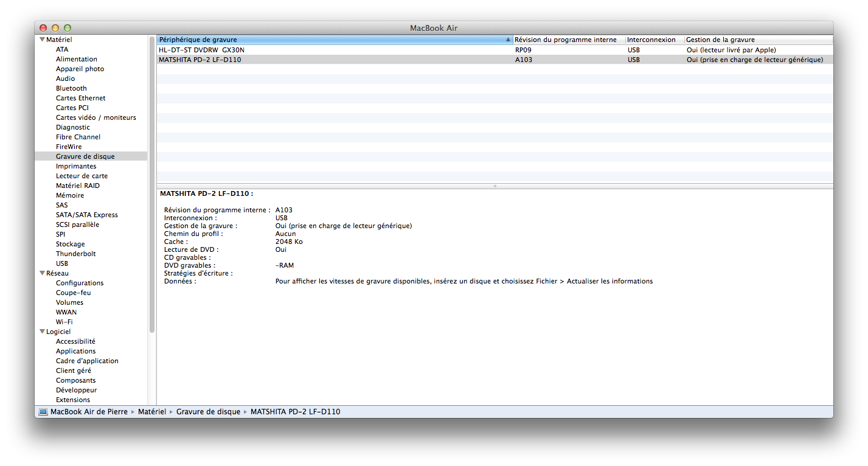
Task: Select Accessibilité under Logiciel
Action: (75, 341)
